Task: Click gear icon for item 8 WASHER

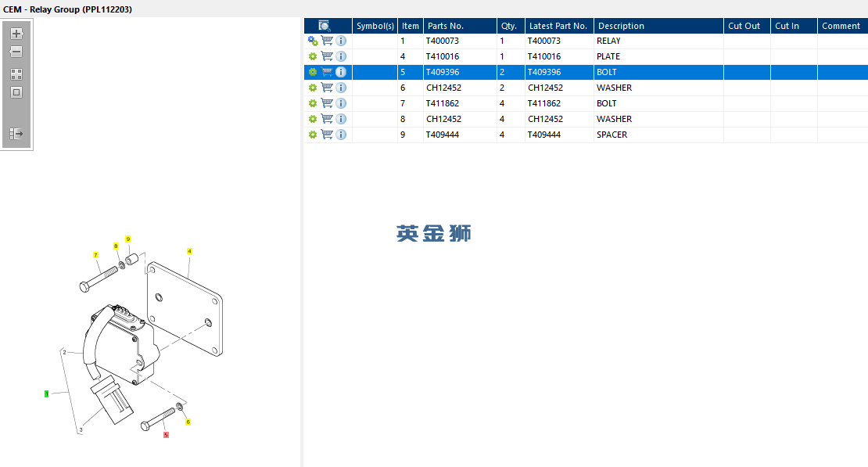Action: [x=313, y=119]
